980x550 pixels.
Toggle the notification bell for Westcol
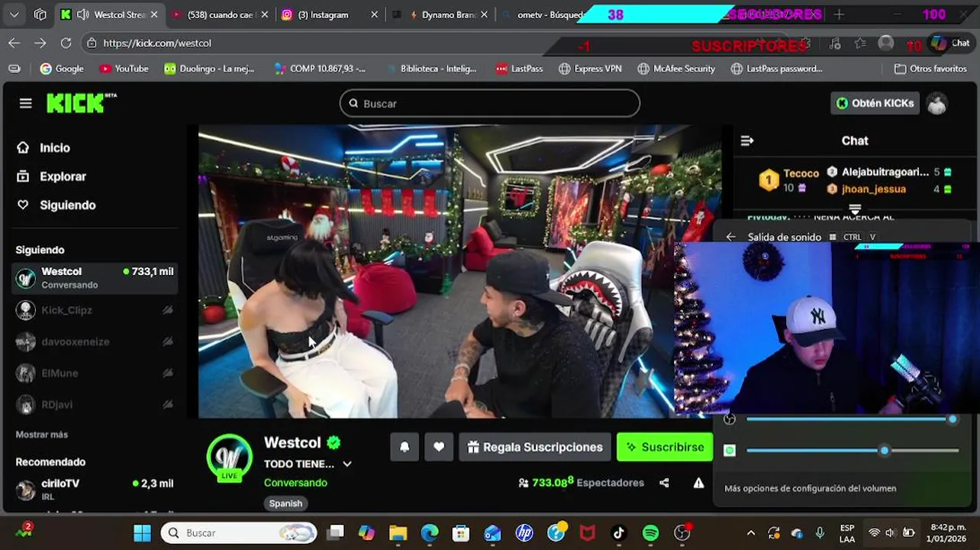click(x=405, y=447)
